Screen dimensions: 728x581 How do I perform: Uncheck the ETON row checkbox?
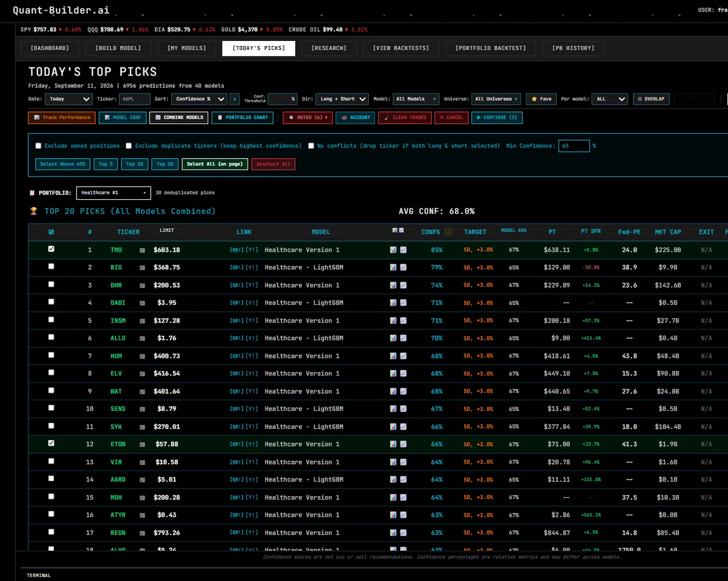[x=51, y=443]
